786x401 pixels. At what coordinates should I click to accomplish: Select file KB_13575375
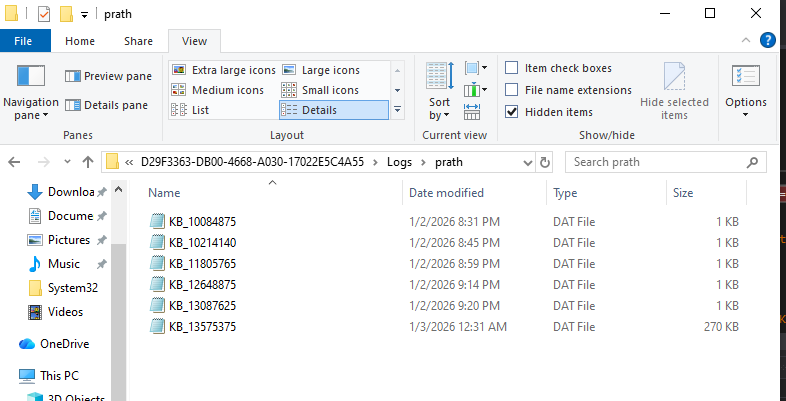(202, 327)
